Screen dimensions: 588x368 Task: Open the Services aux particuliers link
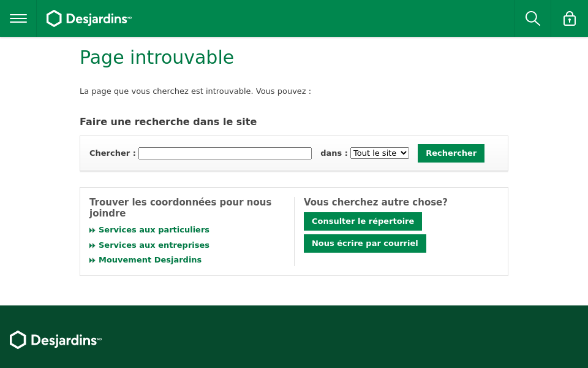pos(154,230)
